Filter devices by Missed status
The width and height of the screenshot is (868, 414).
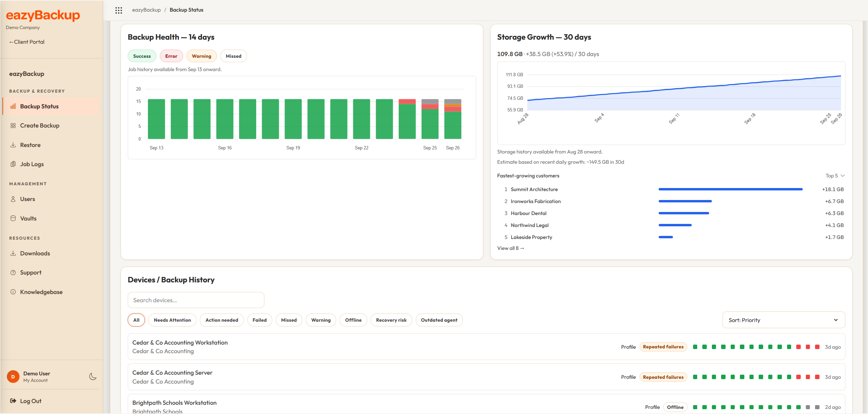click(289, 320)
